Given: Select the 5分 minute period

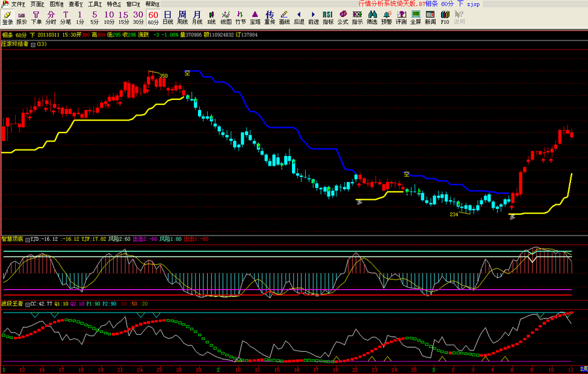Looking at the screenshot, I should pyautogui.click(x=94, y=17).
